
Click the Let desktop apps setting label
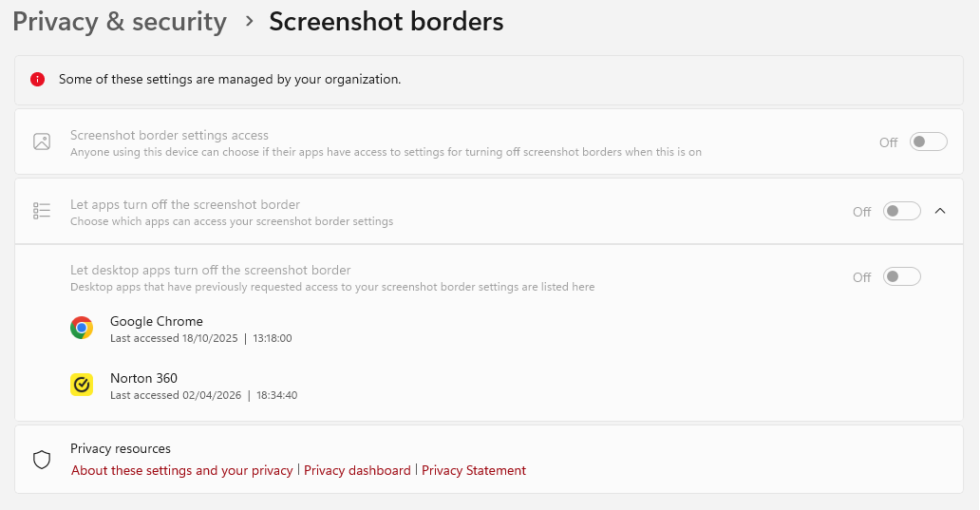tap(210, 270)
